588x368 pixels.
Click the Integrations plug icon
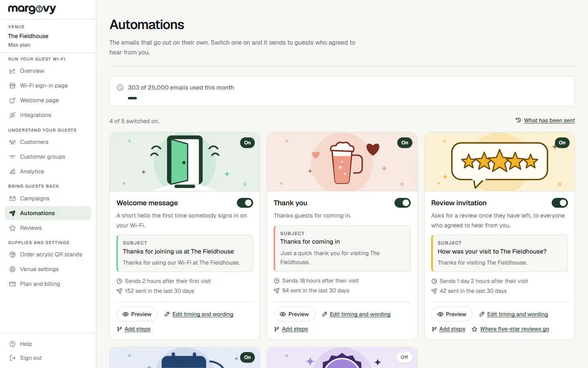tap(12, 115)
